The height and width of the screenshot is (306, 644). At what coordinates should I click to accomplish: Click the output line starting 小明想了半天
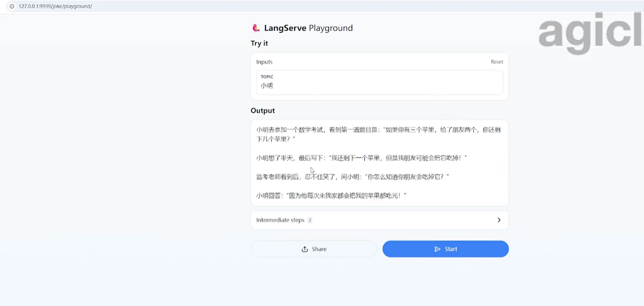362,158
